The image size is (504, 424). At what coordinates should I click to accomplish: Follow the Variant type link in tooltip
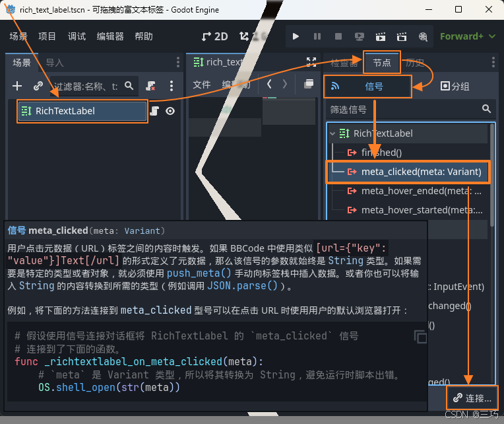click(142, 230)
